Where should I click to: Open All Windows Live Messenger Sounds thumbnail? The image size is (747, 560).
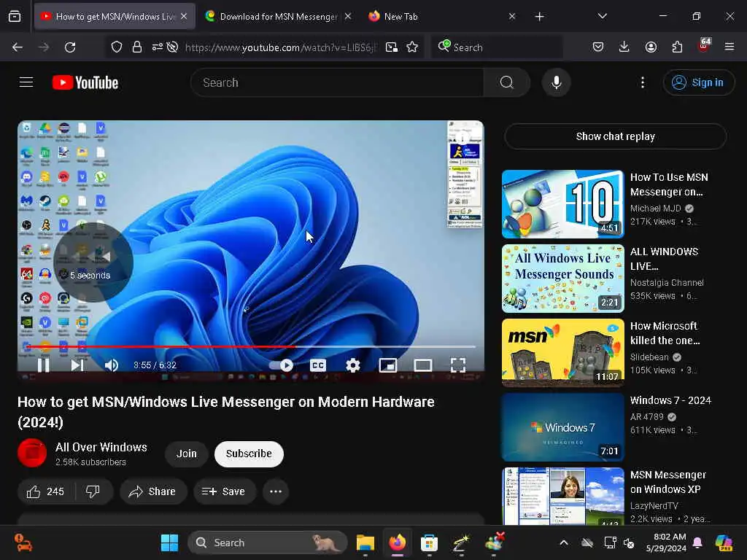point(562,279)
